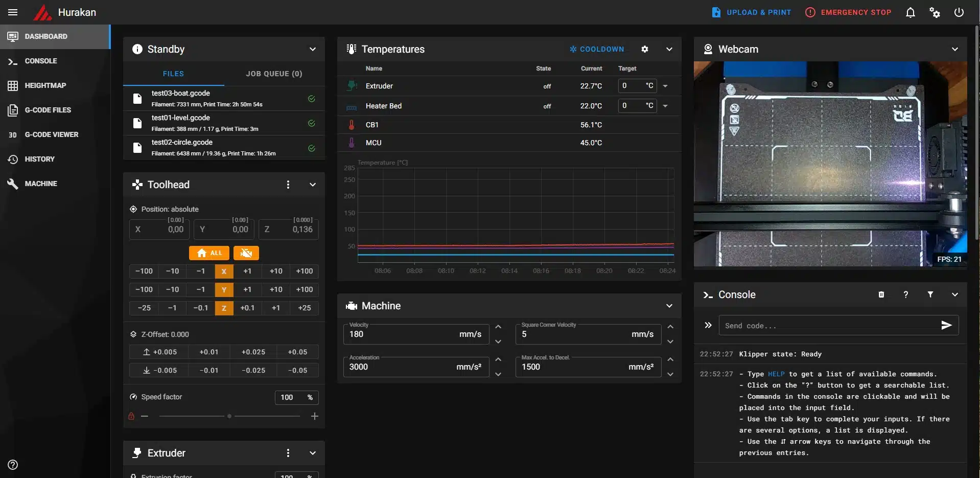Open the notifications bell
Image resolution: width=980 pixels, height=478 pixels.
tap(910, 12)
